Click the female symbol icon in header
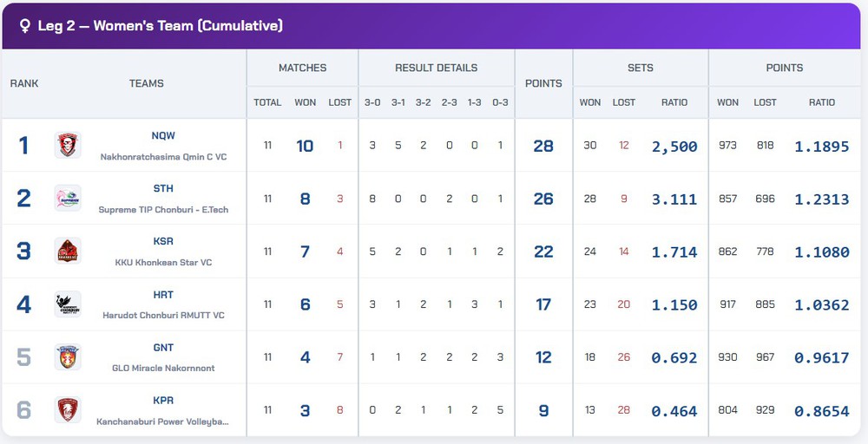 [24, 26]
